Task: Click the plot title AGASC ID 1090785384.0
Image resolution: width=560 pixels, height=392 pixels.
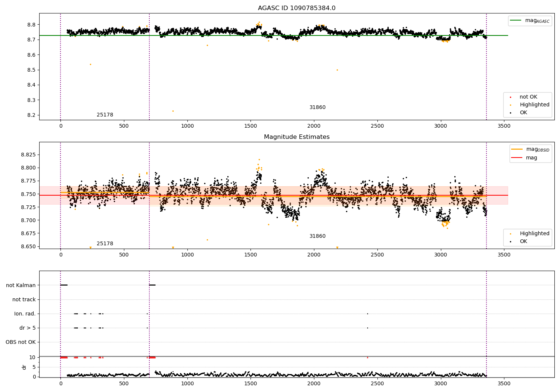Action: point(296,8)
